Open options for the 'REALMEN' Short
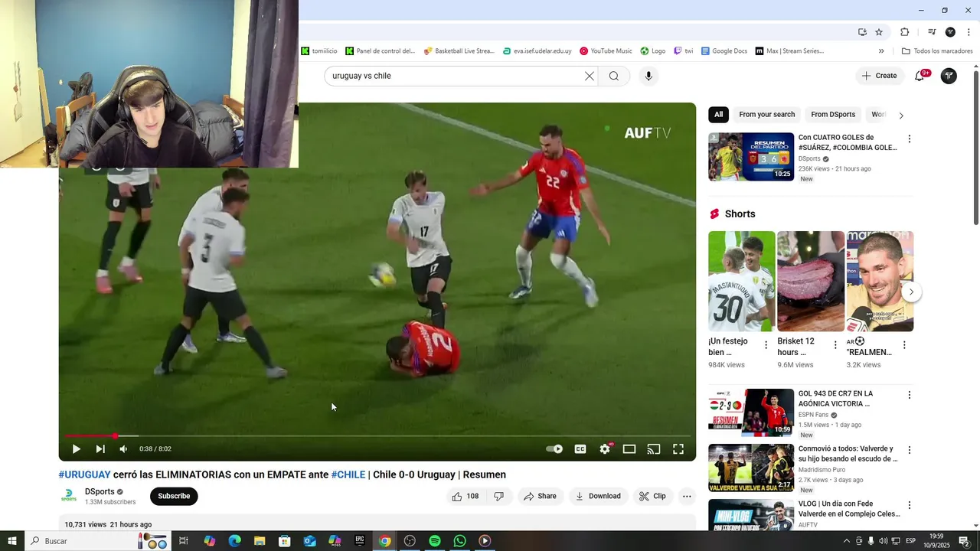 pyautogui.click(x=904, y=345)
